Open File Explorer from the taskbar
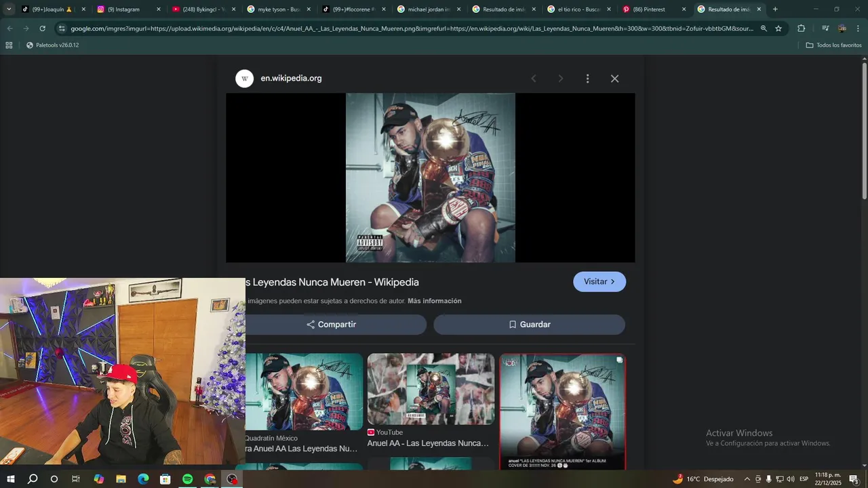This screenshot has height=488, width=868. pyautogui.click(x=121, y=479)
